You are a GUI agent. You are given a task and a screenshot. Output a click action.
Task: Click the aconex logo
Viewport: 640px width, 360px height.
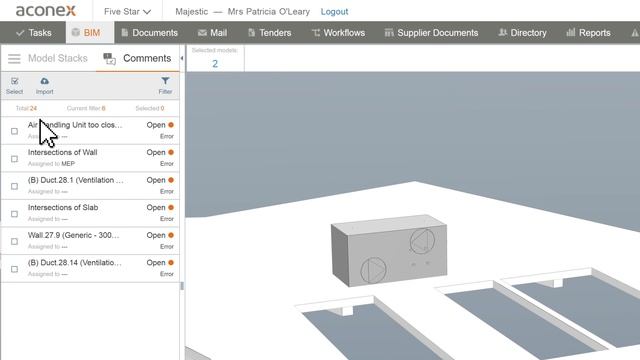[x=46, y=11]
